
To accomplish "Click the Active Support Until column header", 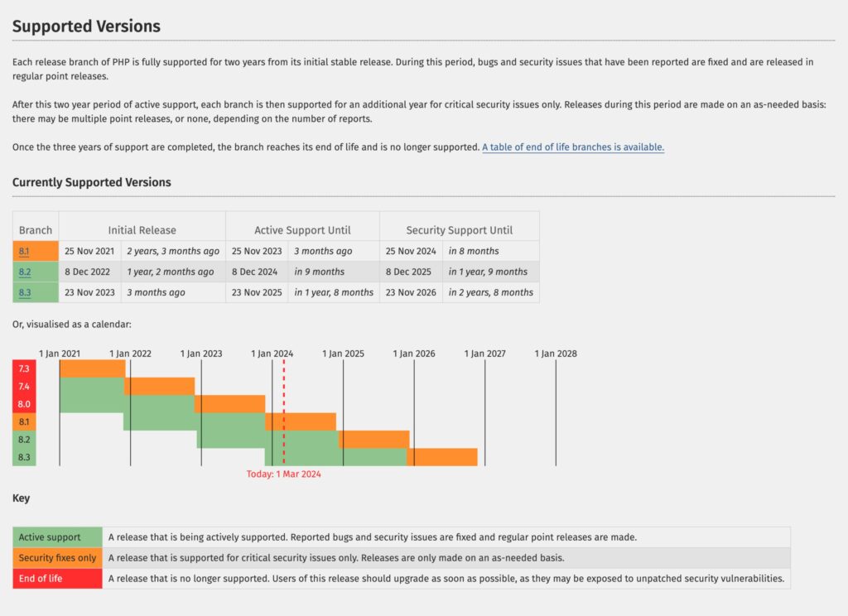I will 302,230.
